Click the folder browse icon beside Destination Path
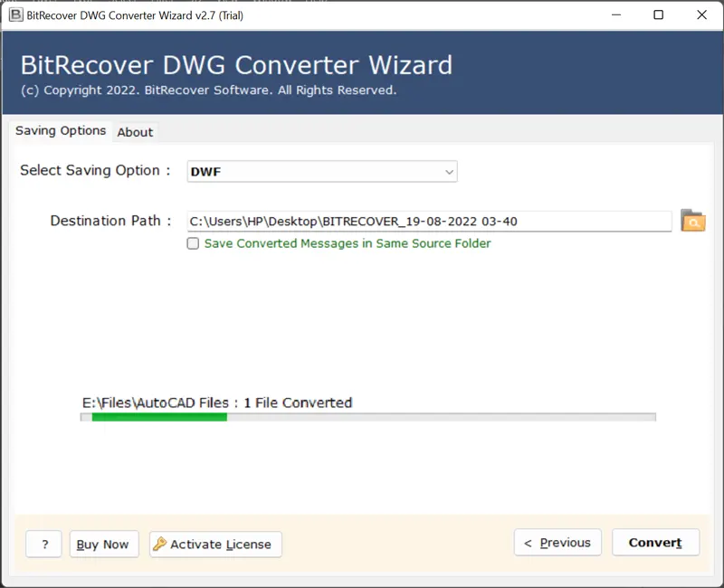The height and width of the screenshot is (588, 724). click(692, 220)
